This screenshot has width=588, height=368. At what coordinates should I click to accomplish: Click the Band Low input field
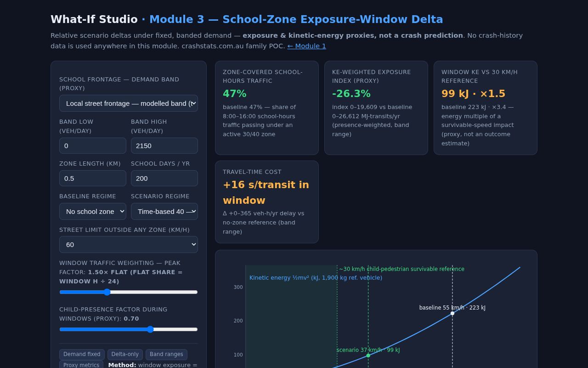(x=93, y=145)
